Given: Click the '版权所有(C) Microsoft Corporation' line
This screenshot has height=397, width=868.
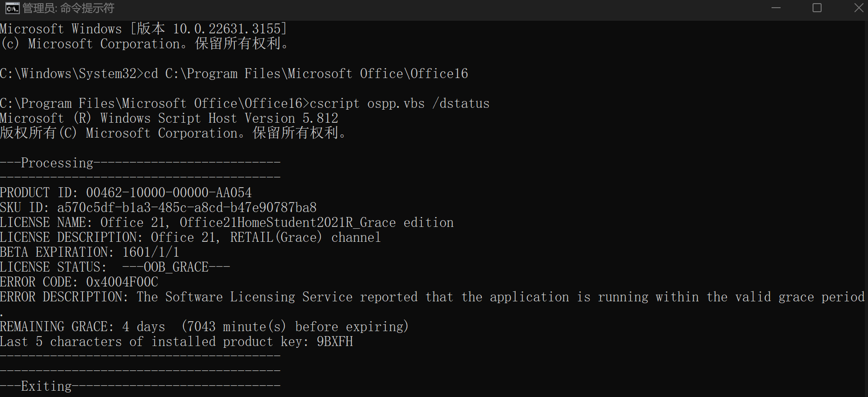Looking at the screenshot, I should pyautogui.click(x=173, y=133).
